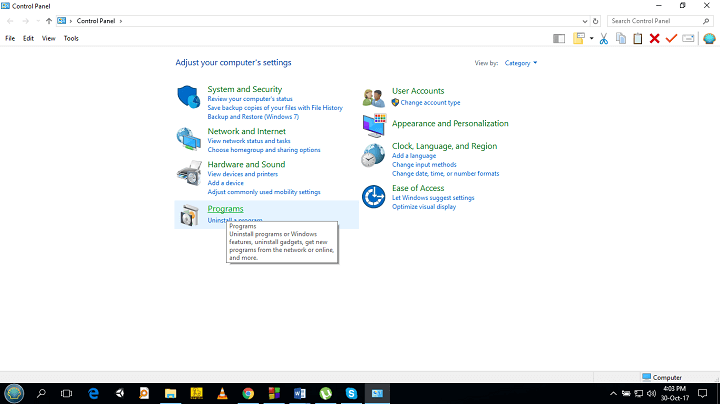Open the View by Category dropdown
Screen dimensions: 720x404
tap(521, 63)
